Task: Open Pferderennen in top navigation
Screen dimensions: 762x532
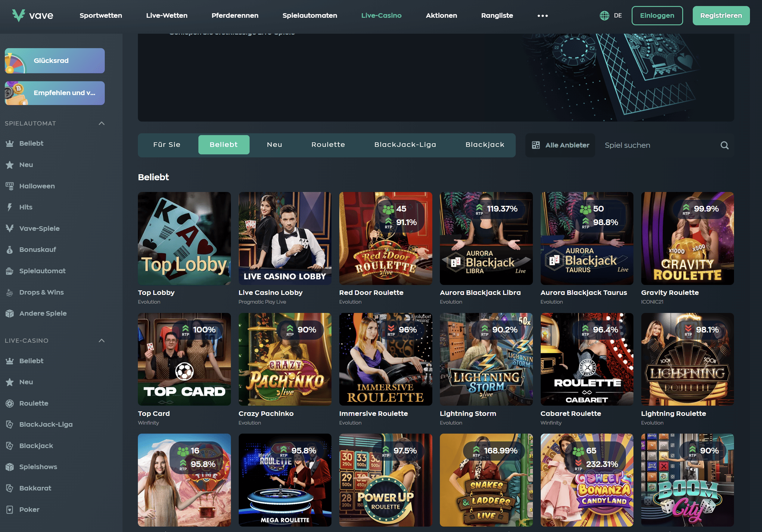Action: tap(235, 16)
